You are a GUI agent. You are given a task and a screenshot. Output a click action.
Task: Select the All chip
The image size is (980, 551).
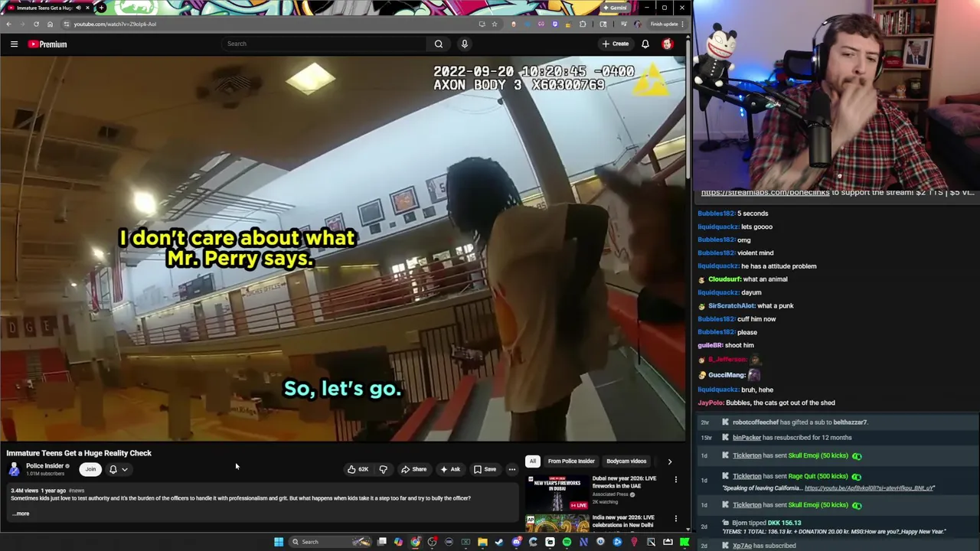pyautogui.click(x=533, y=461)
